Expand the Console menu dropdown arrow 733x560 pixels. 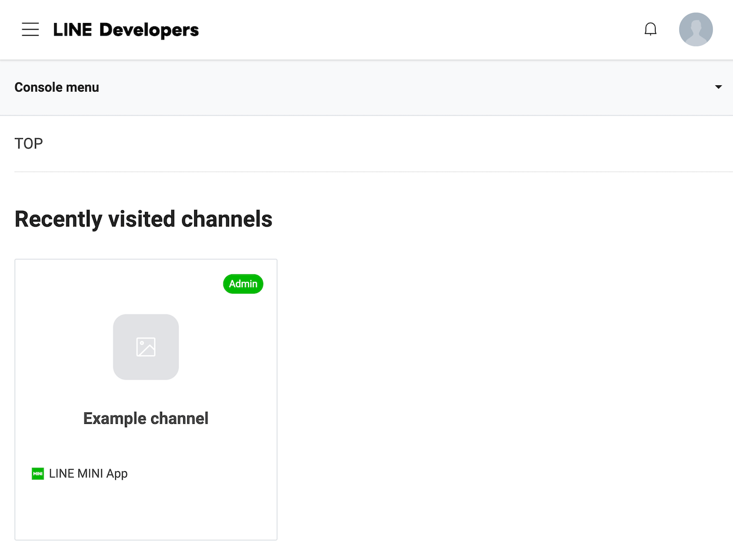[x=718, y=87]
